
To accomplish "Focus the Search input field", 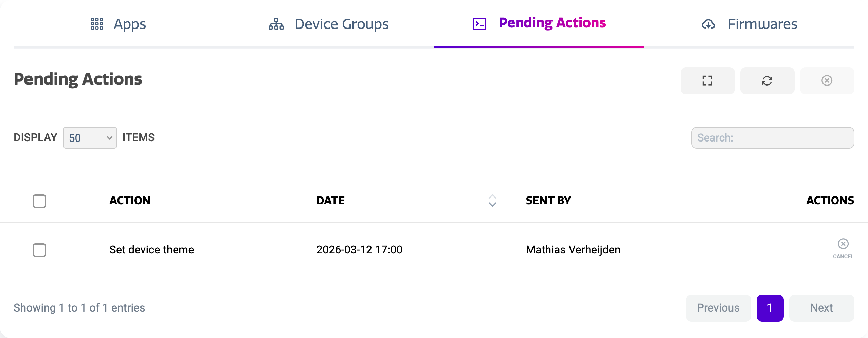I will pos(773,138).
